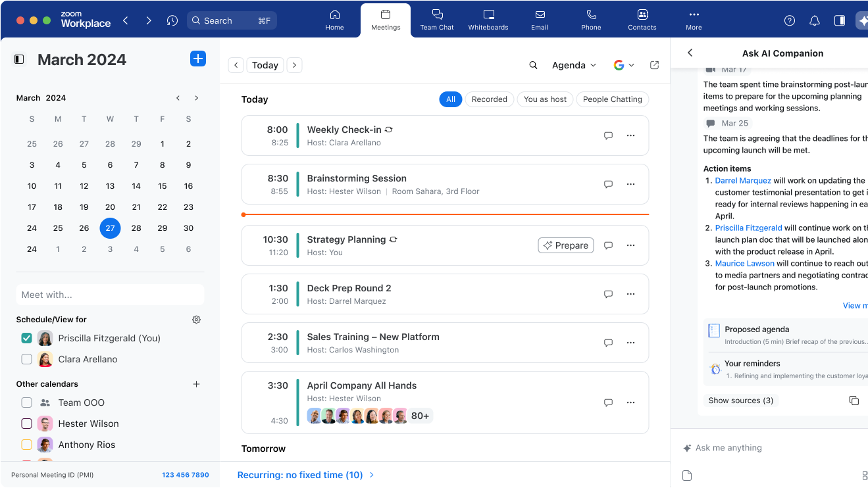Click the Ask me anything field
The image size is (868, 488).
(757, 448)
